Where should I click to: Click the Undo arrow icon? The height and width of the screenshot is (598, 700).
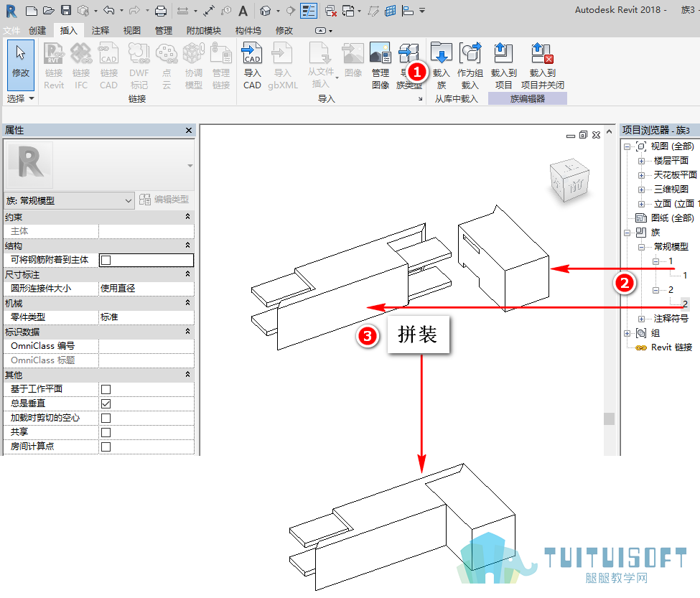point(108,10)
